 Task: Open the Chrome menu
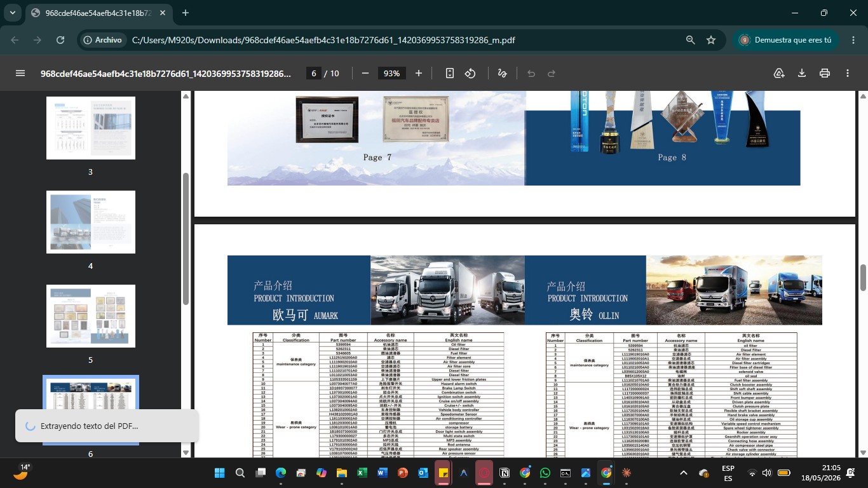coord(853,40)
